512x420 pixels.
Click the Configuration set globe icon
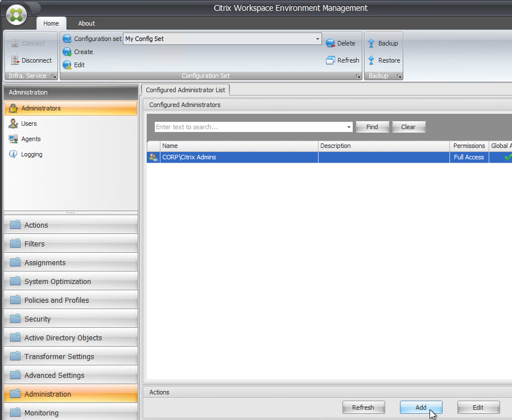67,39
